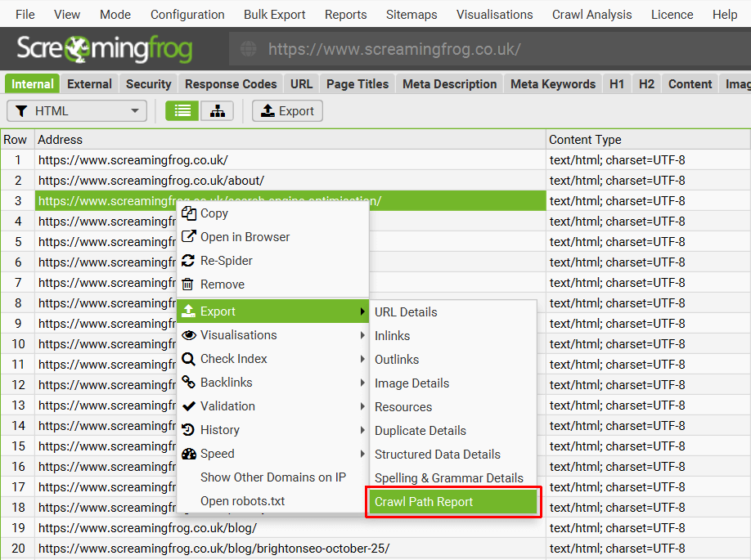
Task: Expand the History submenu
Action: pyautogui.click(x=362, y=430)
